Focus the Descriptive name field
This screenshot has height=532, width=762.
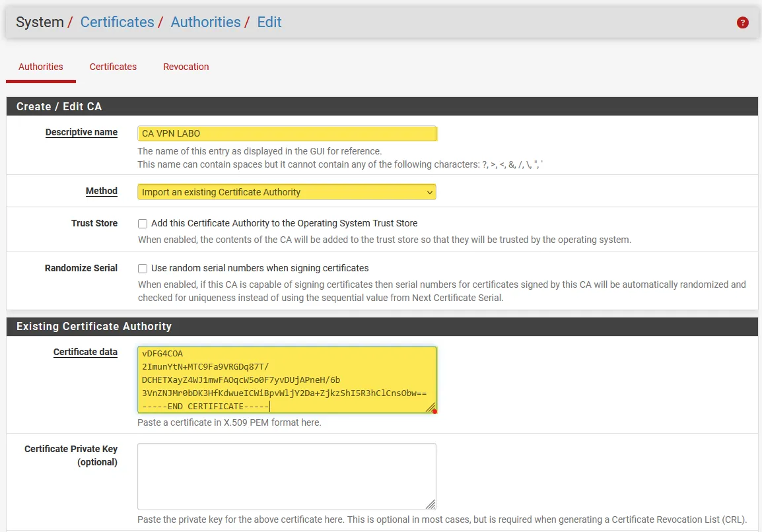287,133
